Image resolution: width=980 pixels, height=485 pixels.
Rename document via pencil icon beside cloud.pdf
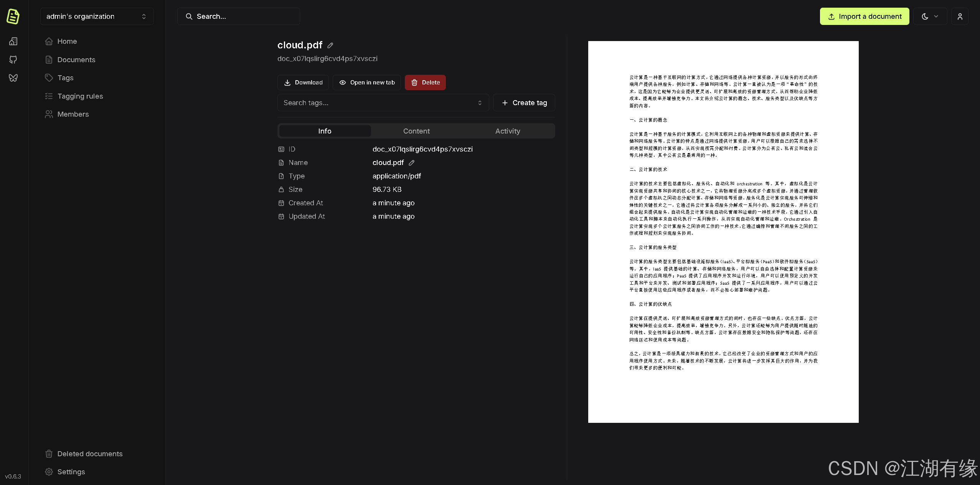[x=330, y=45]
